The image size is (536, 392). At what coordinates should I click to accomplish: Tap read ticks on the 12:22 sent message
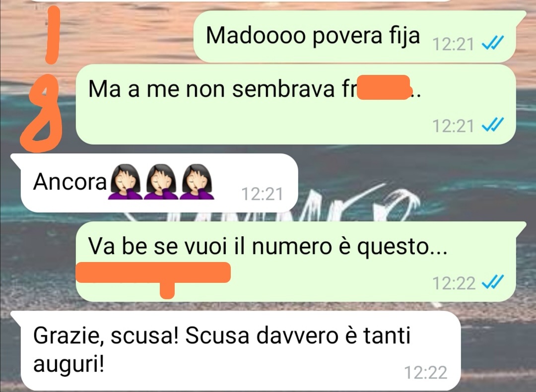pos(493,283)
